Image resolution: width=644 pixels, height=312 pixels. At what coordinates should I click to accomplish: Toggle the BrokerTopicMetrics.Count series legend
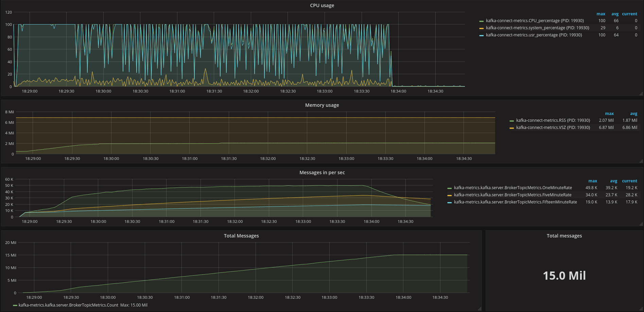pyautogui.click(x=68, y=305)
